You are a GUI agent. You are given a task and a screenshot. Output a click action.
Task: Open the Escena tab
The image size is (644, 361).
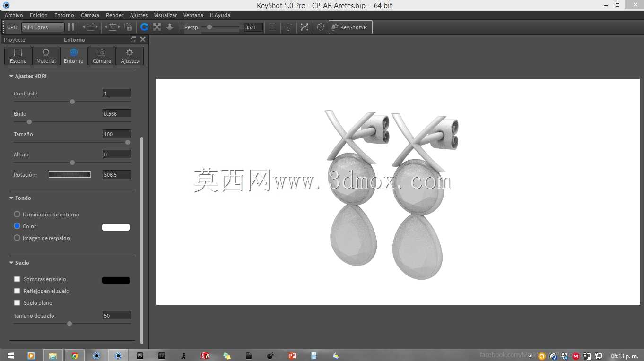tap(18, 56)
